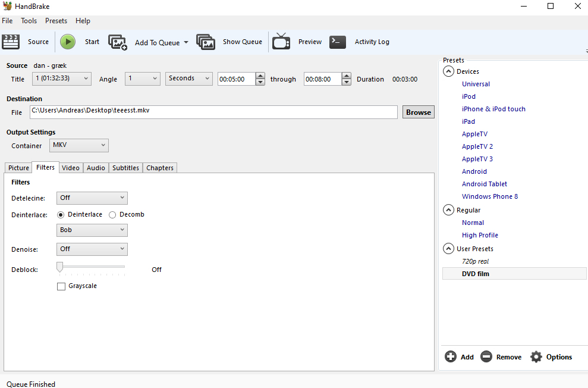Viewport: 588px width, 388px height.
Task: Open the Detelecine dropdown
Action: click(92, 198)
